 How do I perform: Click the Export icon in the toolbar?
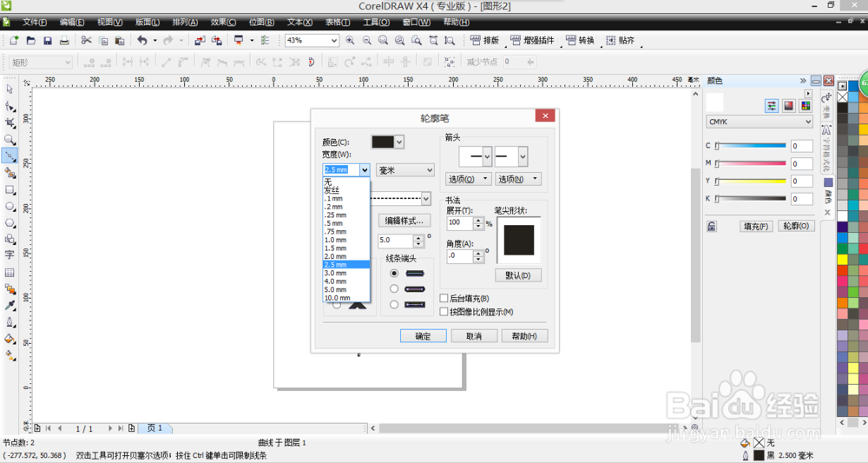pos(216,41)
